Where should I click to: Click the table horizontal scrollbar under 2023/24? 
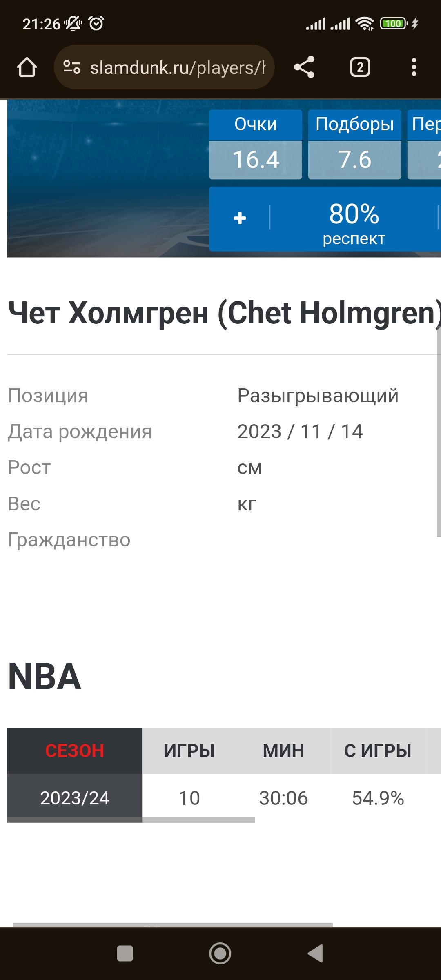click(198, 820)
